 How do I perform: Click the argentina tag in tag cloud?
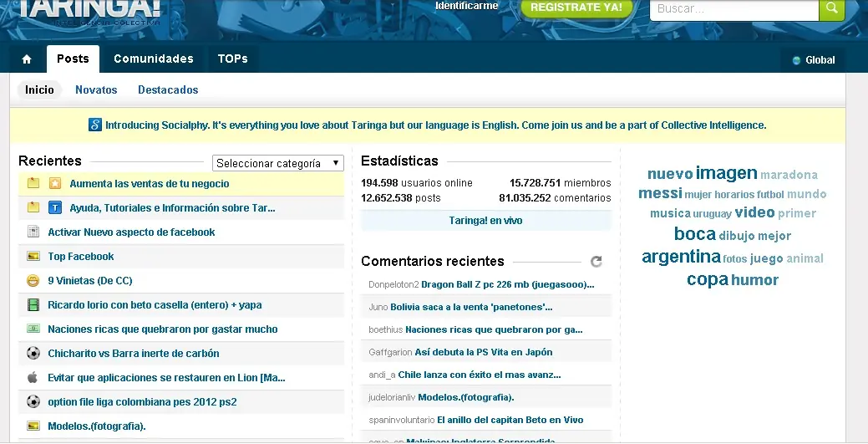point(681,257)
